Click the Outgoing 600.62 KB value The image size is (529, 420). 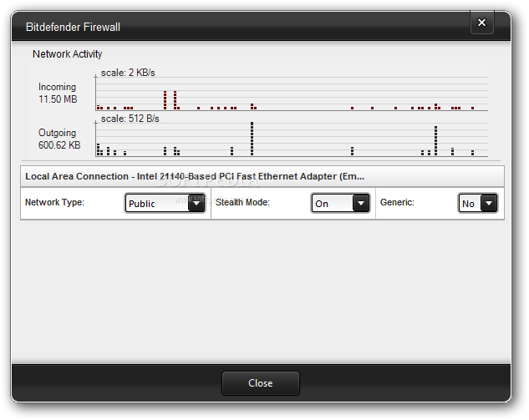point(59,145)
